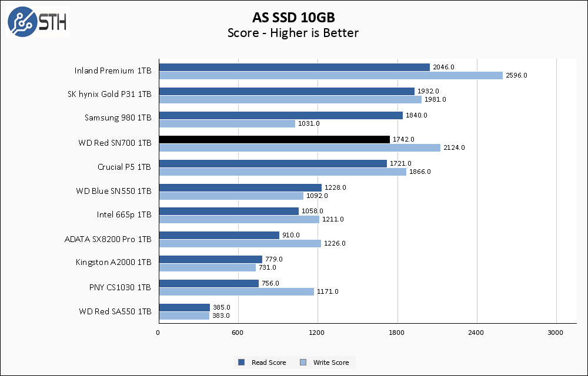
Task: Click the 1228.0 value label
Action: 335,187
